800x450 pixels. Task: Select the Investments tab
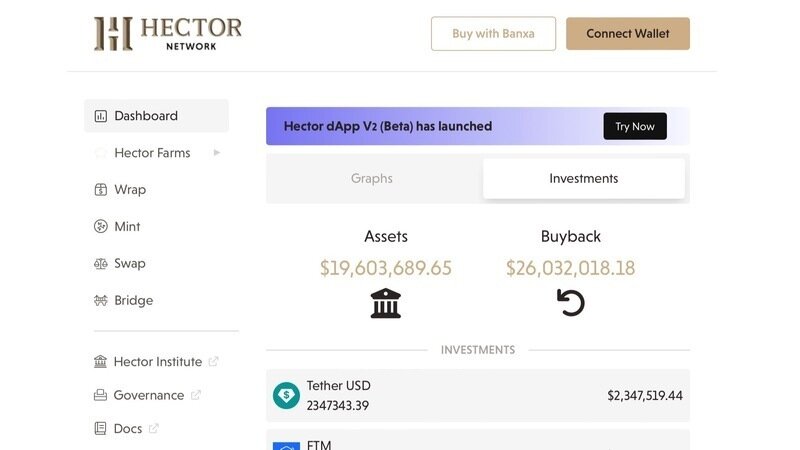584,179
